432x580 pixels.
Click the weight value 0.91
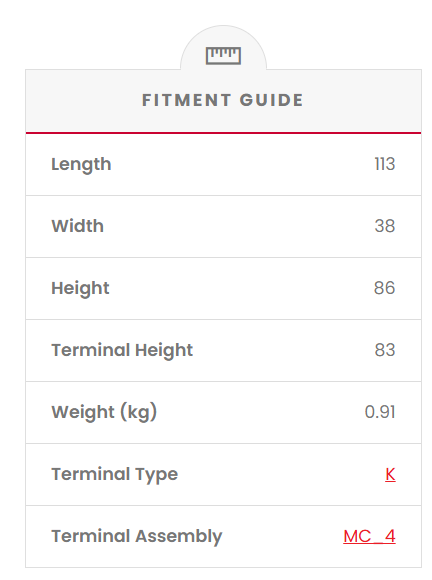coord(380,412)
